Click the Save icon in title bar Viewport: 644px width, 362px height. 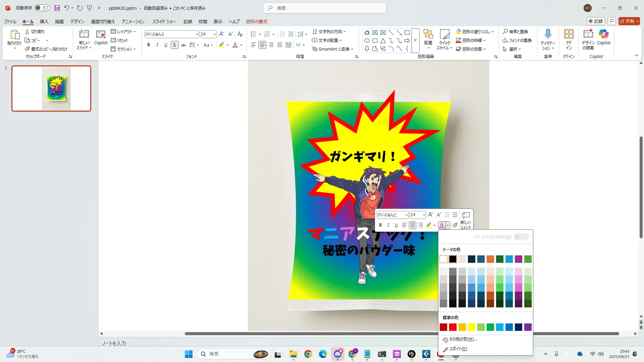click(57, 8)
